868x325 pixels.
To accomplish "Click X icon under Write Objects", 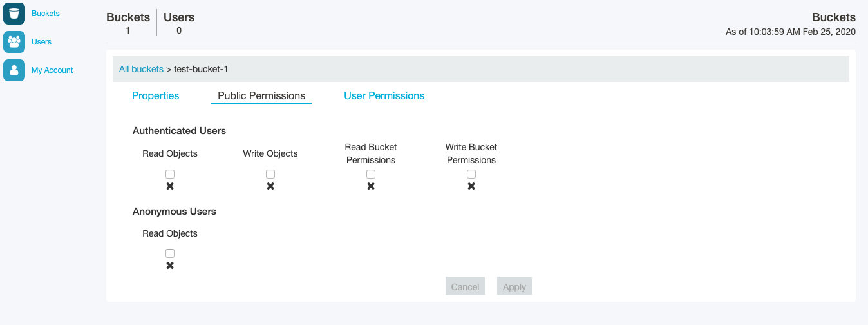I will point(270,186).
